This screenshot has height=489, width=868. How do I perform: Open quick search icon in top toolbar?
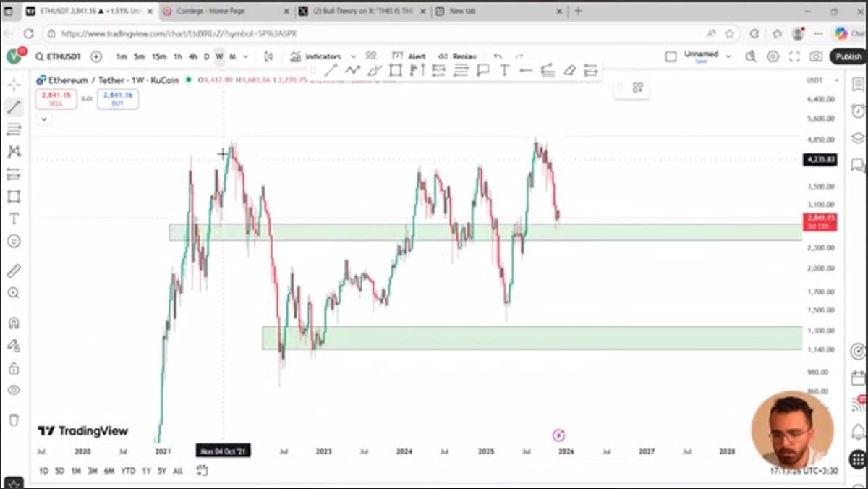(x=751, y=56)
